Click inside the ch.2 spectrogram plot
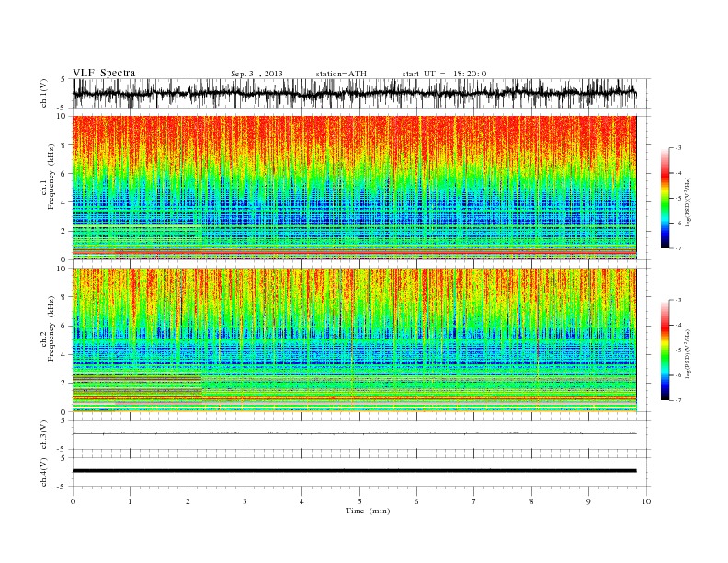This screenshot has width=728, height=563. (354, 339)
